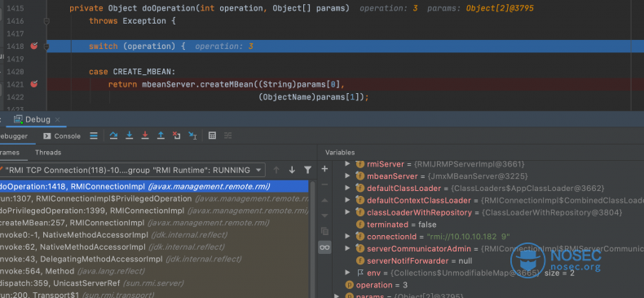Select doOperation:1418 RMIConnectionImpl stack frame

(x=154, y=186)
